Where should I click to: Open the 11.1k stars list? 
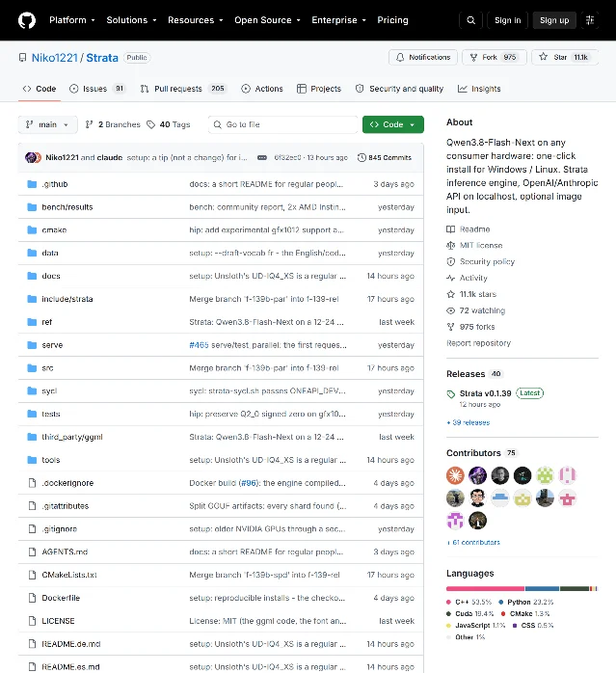471,294
